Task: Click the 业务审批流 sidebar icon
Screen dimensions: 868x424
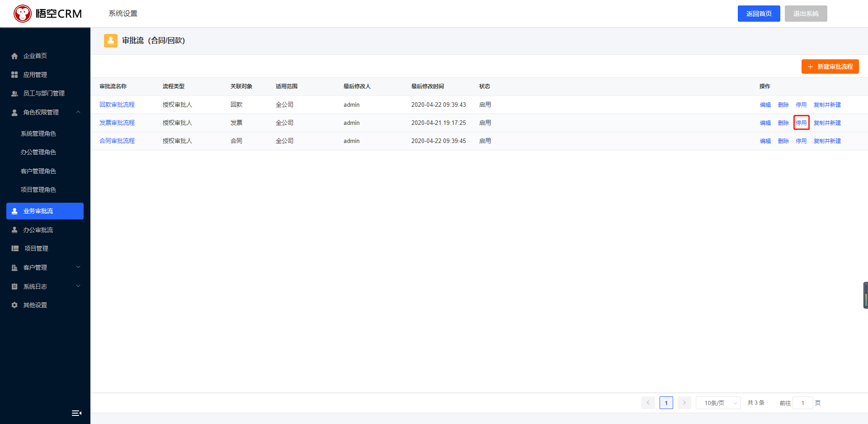Action: pos(14,211)
